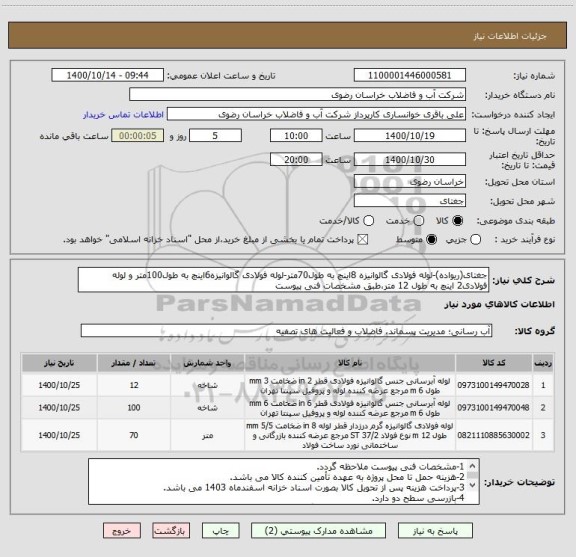Click the response deadline date 1400/10/19
576x557 pixels.
pyautogui.click(x=410, y=136)
